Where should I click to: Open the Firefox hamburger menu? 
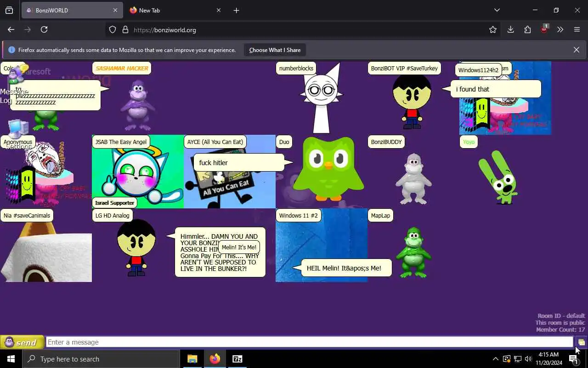tap(577, 29)
